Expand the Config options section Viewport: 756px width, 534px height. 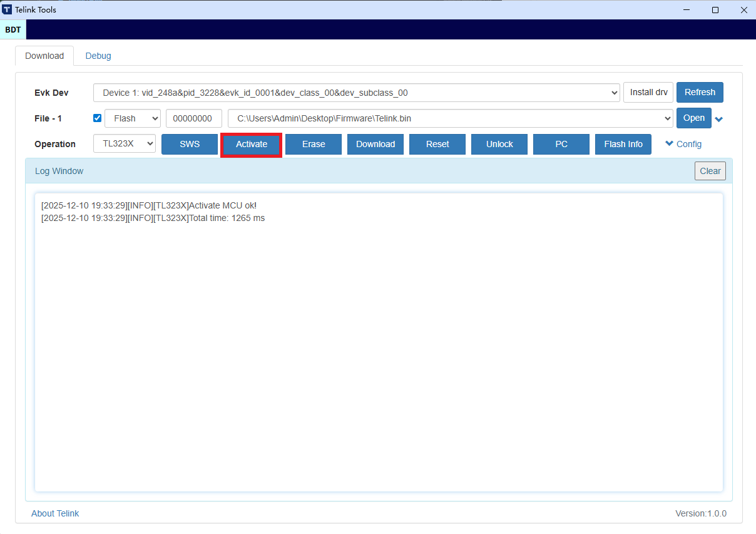tap(683, 144)
